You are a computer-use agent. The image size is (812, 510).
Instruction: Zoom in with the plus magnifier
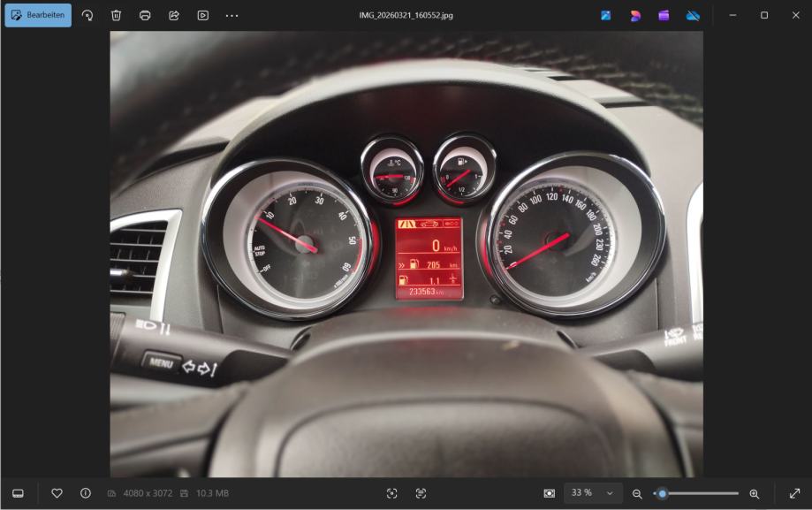pos(755,493)
